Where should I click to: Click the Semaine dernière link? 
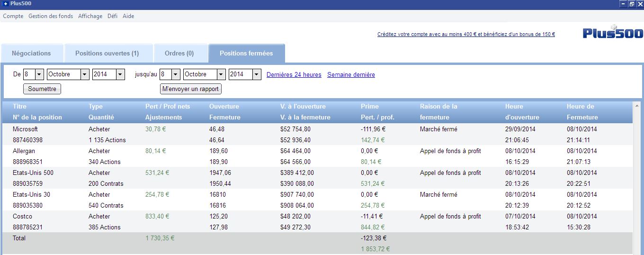[351, 74]
